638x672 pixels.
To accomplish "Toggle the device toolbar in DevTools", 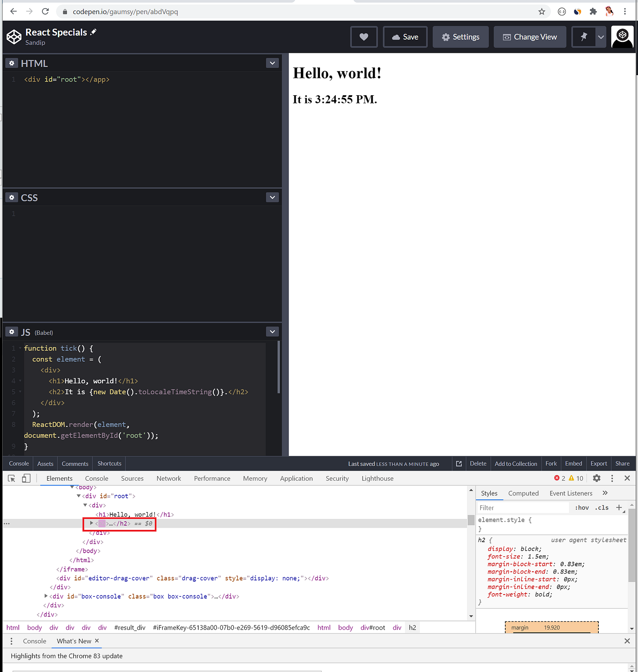I will click(26, 478).
